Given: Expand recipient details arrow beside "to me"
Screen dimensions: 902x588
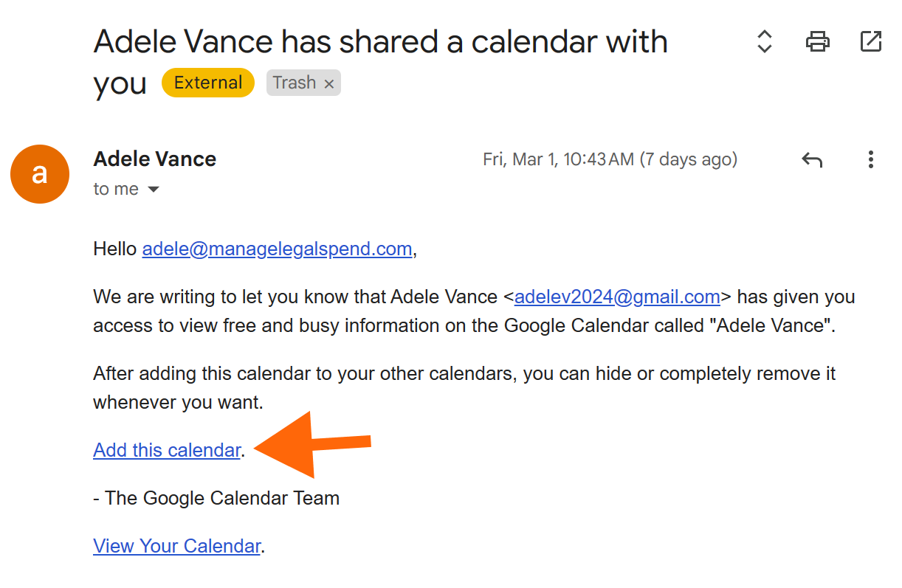Looking at the screenshot, I should tap(154, 190).
